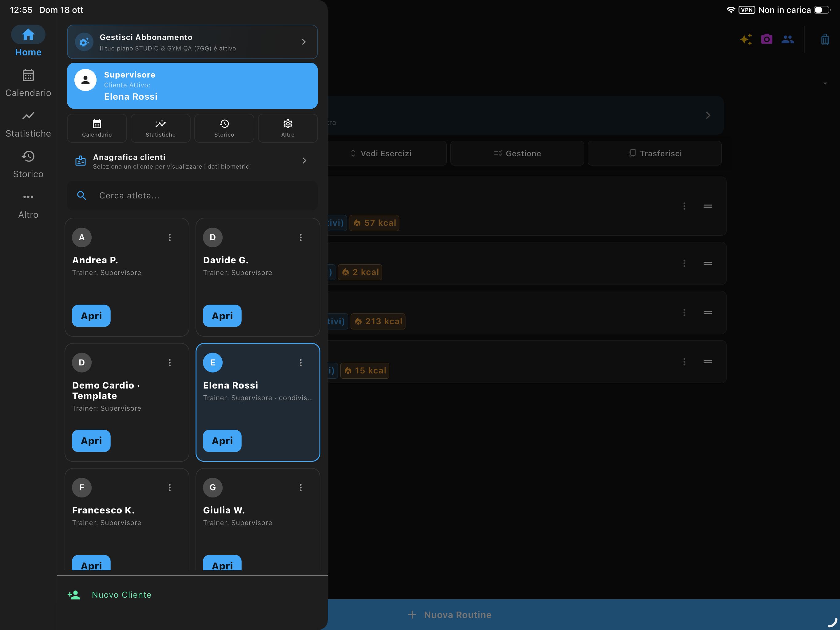Open Altro settings quick tile
Image resolution: width=840 pixels, height=630 pixels.
(288, 128)
